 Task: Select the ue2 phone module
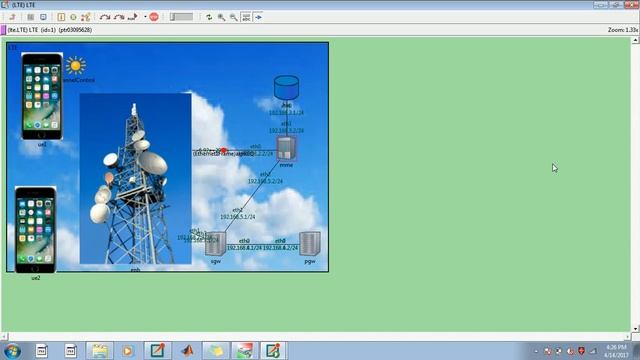[x=36, y=230]
